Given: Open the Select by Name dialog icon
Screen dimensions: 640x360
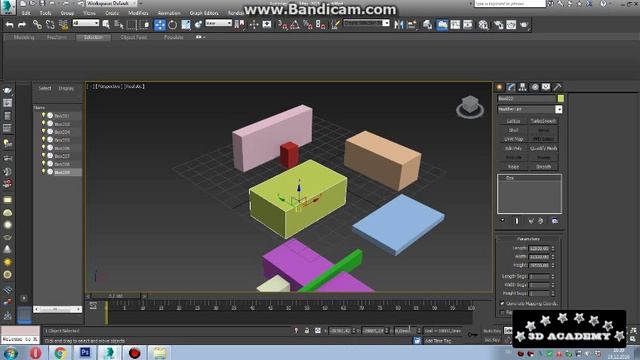Looking at the screenshot, I should (119, 25).
